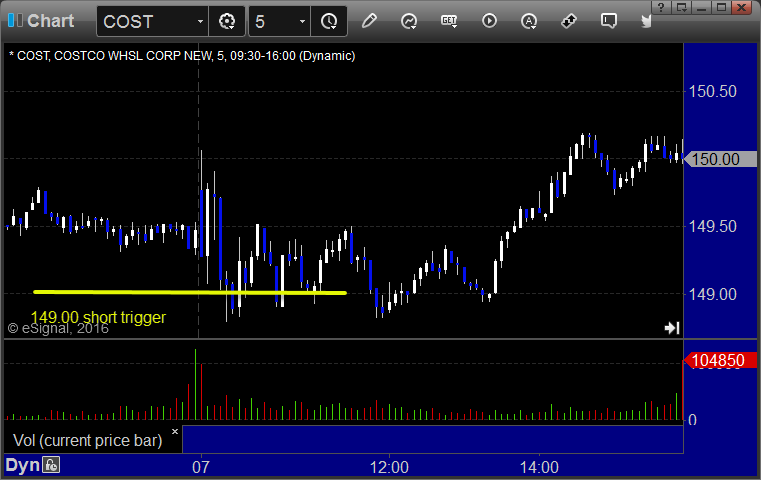Select the yellow 149.00 trigger line
This screenshot has height=480, width=761.
190,292
